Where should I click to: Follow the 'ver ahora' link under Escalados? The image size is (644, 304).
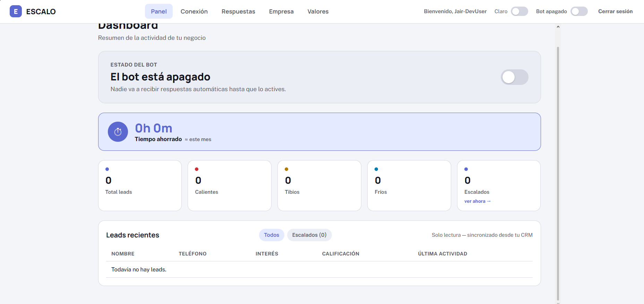(478, 201)
